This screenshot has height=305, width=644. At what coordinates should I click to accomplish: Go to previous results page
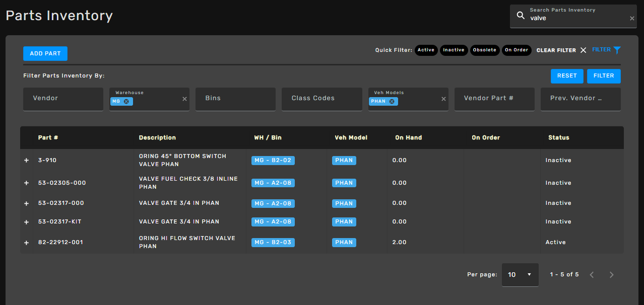pyautogui.click(x=592, y=275)
